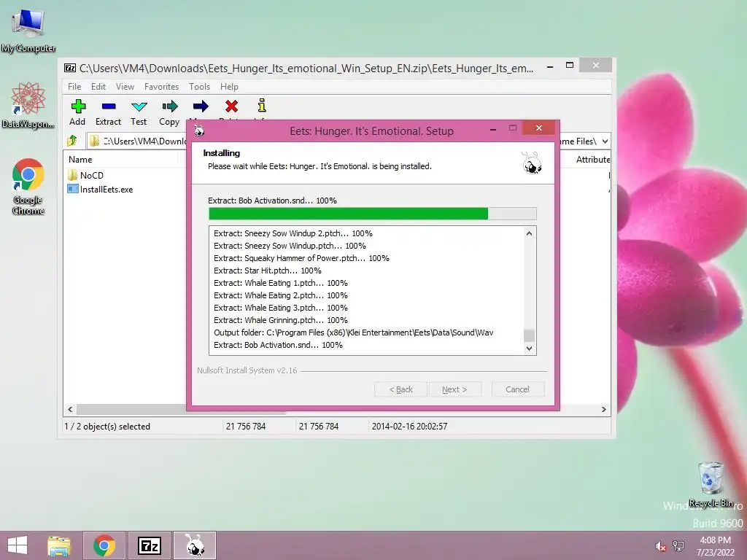Viewport: 747px width, 560px height.
Task: Click the Windows Start button
Action: click(x=18, y=545)
